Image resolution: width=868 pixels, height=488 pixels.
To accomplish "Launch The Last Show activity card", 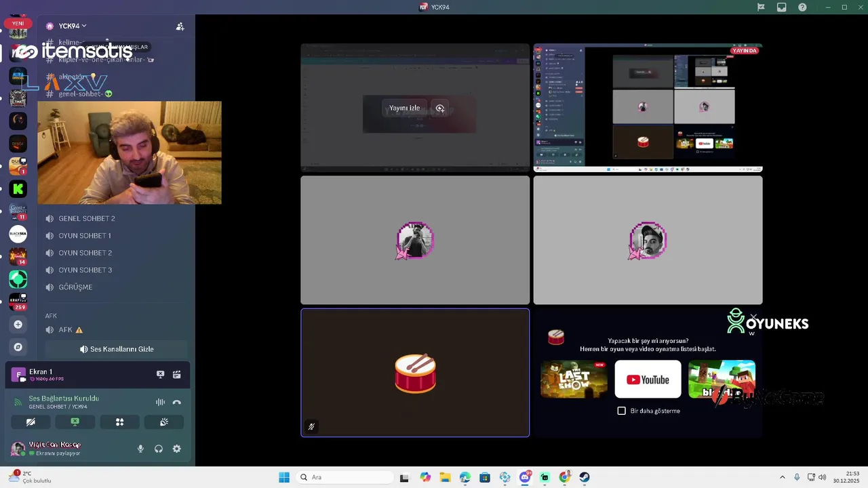I will (574, 379).
